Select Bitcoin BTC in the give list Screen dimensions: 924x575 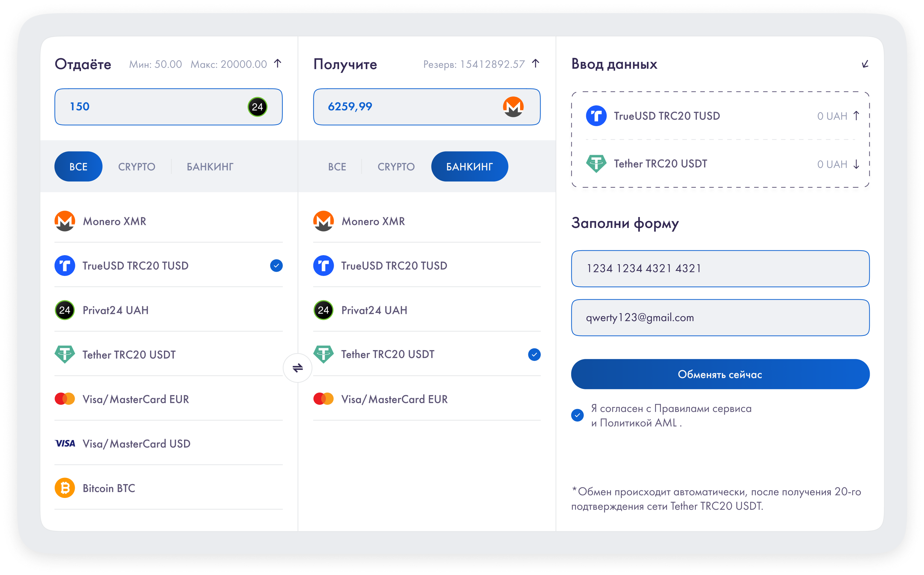pos(109,488)
